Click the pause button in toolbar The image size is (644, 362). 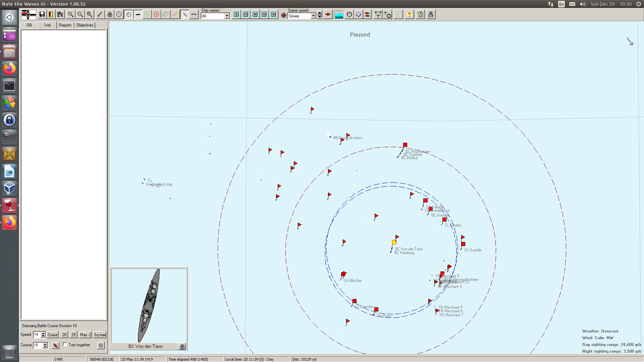(274, 14)
